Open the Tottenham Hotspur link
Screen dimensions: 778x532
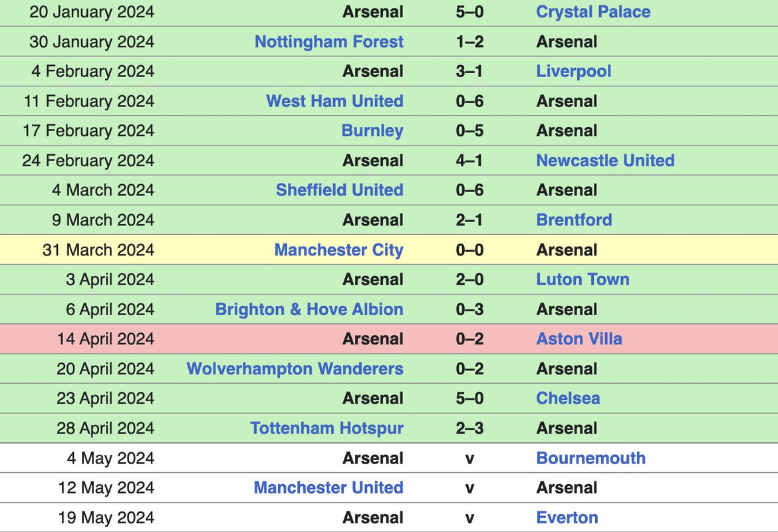click(x=326, y=428)
